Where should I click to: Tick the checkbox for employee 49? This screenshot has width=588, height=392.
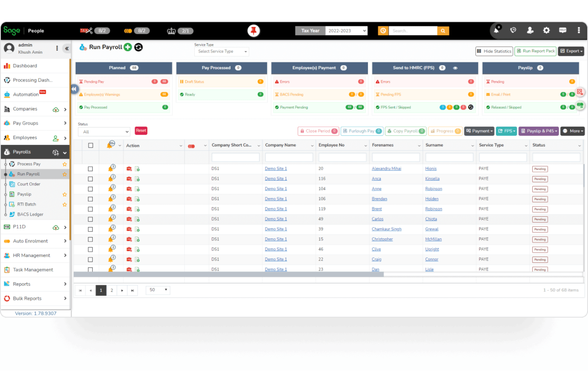click(90, 219)
